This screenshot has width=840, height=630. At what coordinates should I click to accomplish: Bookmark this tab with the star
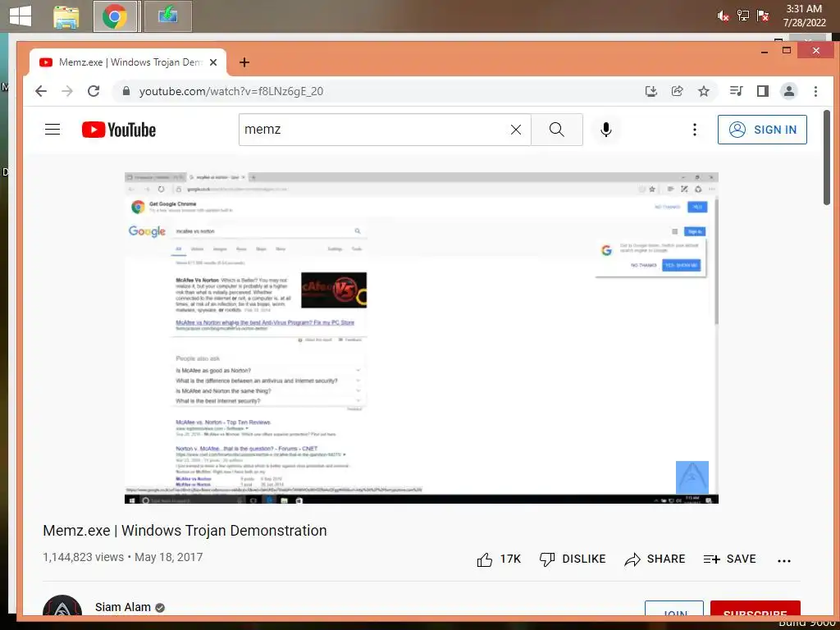(x=703, y=91)
